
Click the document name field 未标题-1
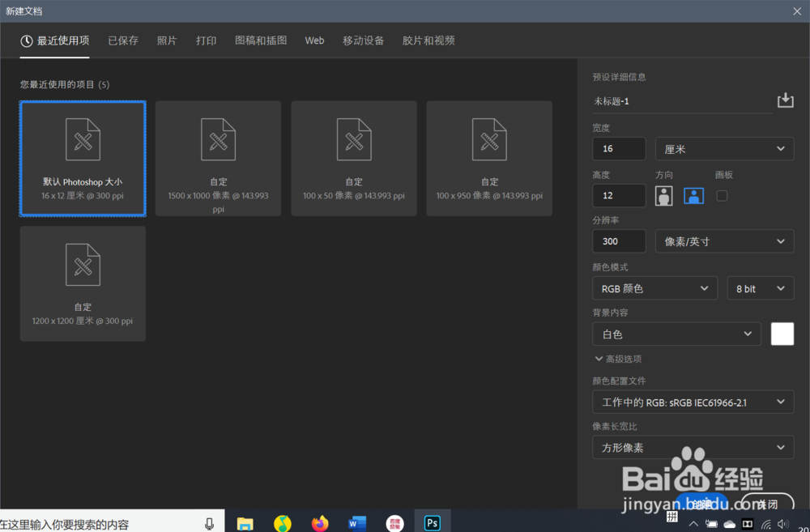tap(682, 101)
